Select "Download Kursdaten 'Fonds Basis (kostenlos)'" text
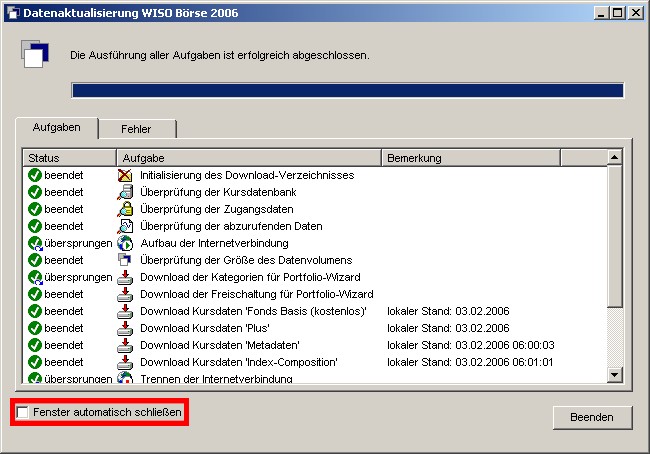This screenshot has height=454, width=650. coord(253,311)
